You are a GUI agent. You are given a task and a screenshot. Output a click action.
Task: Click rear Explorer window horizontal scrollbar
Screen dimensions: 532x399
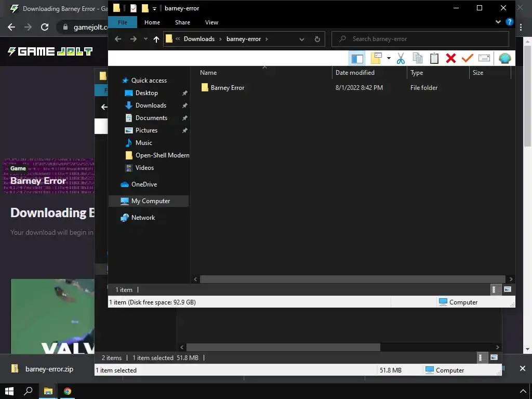click(x=283, y=348)
